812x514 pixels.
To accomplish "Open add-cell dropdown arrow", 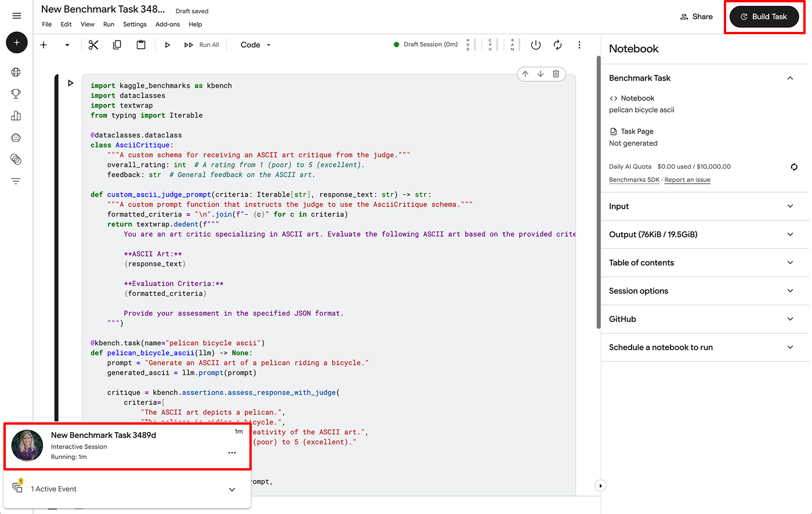I will [x=67, y=45].
